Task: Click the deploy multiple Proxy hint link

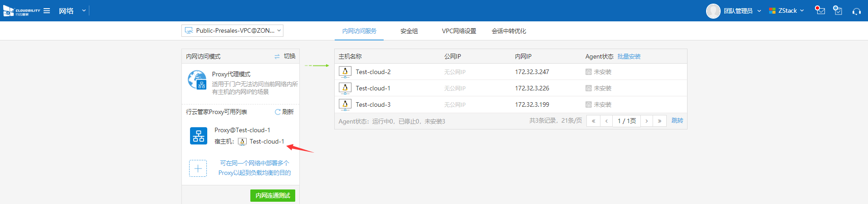Action: [254, 168]
